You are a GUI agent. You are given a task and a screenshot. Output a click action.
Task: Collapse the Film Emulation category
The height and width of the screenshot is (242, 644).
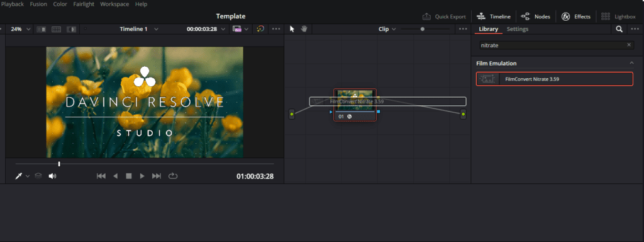click(631, 63)
